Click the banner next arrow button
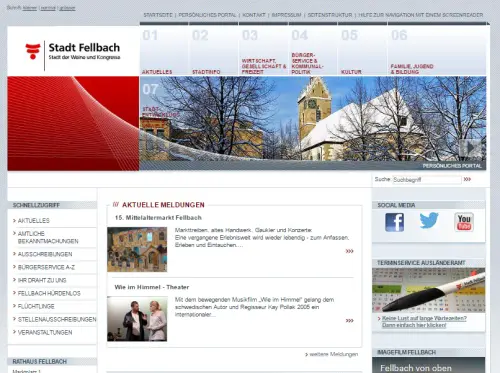This screenshot has height=373, width=500. click(x=470, y=148)
